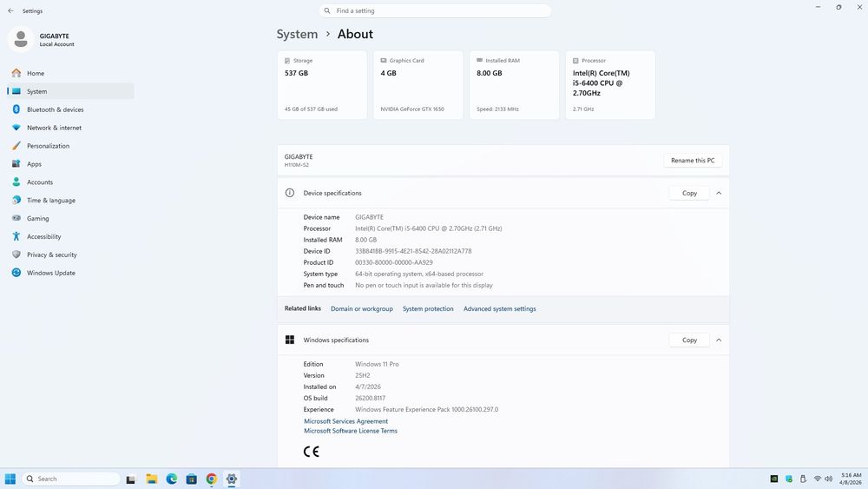868x489 pixels.
Task: Open the Wi-Fi network tray icon
Action: point(818,479)
